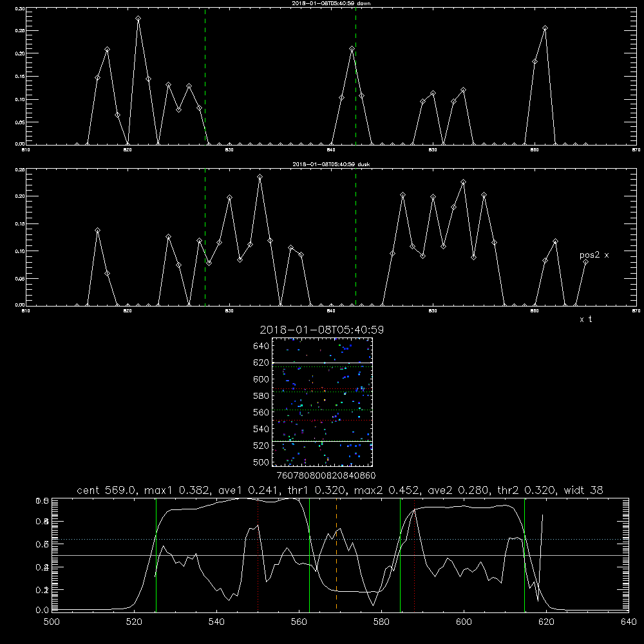The height and width of the screenshot is (644, 644).
Task: Click the "620" label on image panel y-axis
Action: (261, 363)
